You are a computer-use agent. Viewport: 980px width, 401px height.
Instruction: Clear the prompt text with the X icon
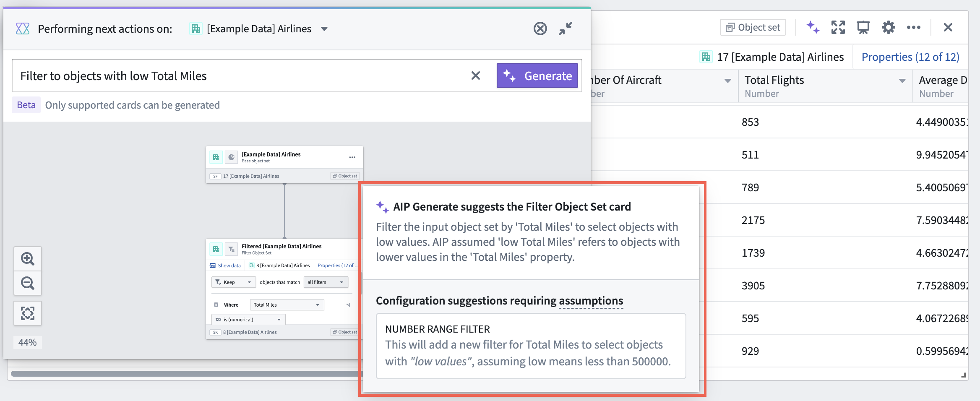pyautogui.click(x=475, y=76)
